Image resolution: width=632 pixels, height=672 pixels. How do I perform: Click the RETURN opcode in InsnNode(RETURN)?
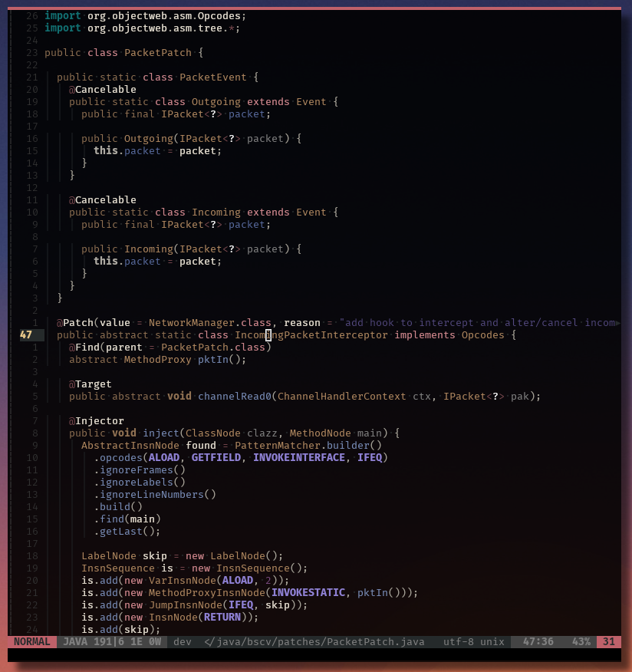pos(222,617)
